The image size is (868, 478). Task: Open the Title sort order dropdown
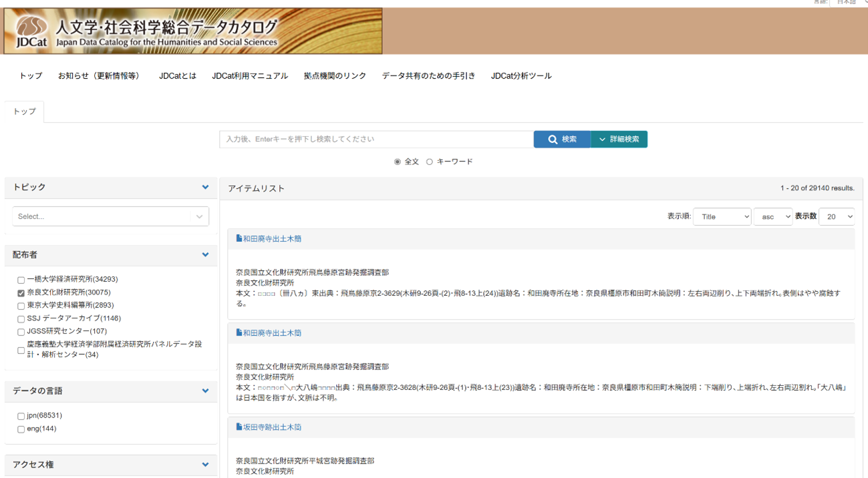click(722, 217)
